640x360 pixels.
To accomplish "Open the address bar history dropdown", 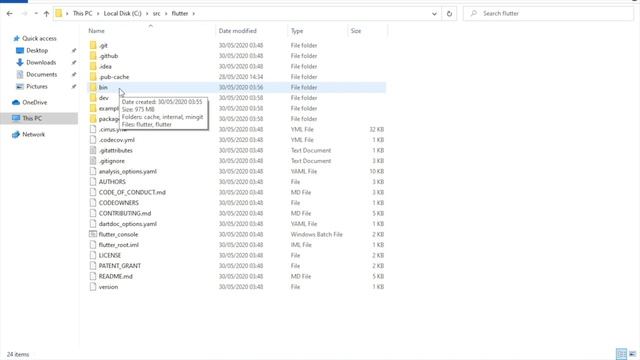I will click(x=434, y=13).
